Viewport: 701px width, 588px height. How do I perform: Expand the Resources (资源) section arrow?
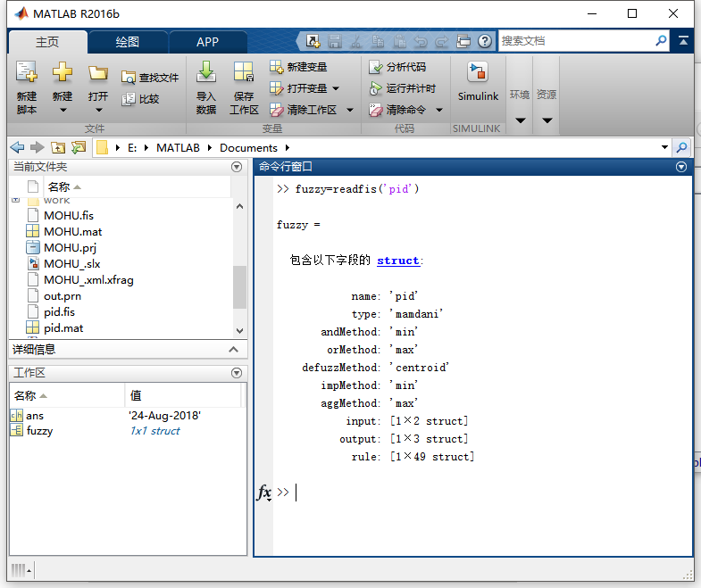click(x=547, y=120)
